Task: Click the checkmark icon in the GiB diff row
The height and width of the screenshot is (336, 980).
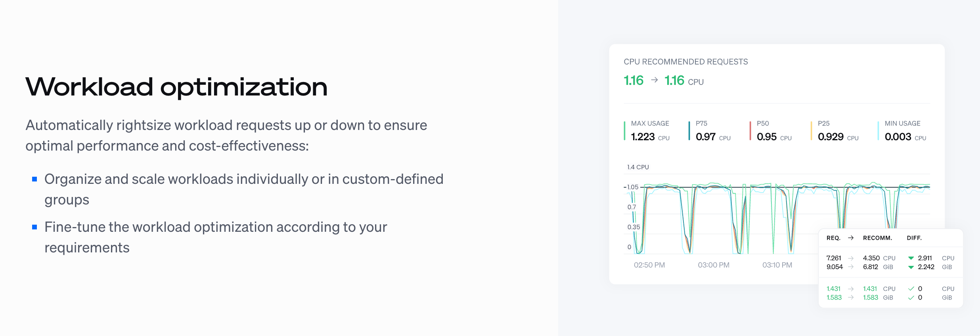Action: 911,298
